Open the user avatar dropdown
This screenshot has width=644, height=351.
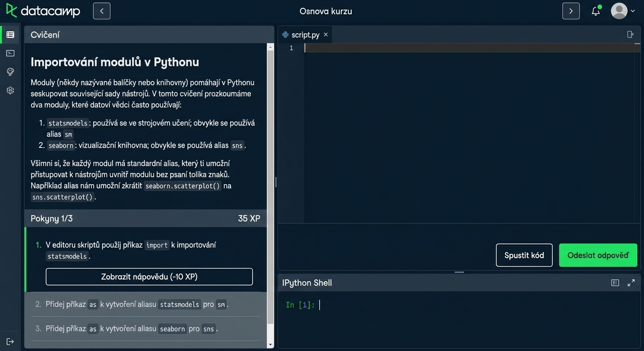click(623, 11)
